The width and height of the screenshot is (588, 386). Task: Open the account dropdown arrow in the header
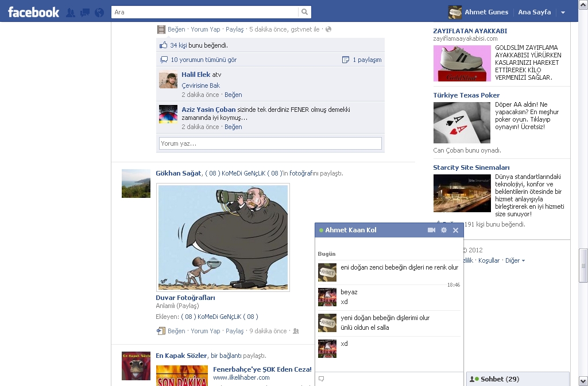(563, 13)
